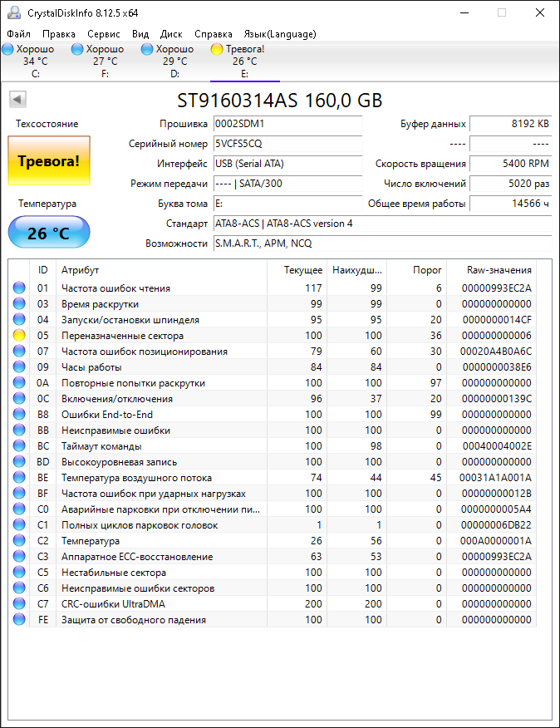This screenshot has width=560, height=728.
Task: Click the CrystalDiskInfo app icon in title bar
Action: click(x=13, y=12)
